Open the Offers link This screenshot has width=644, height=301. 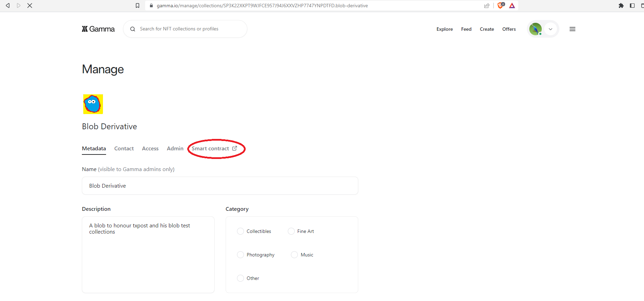(x=509, y=29)
